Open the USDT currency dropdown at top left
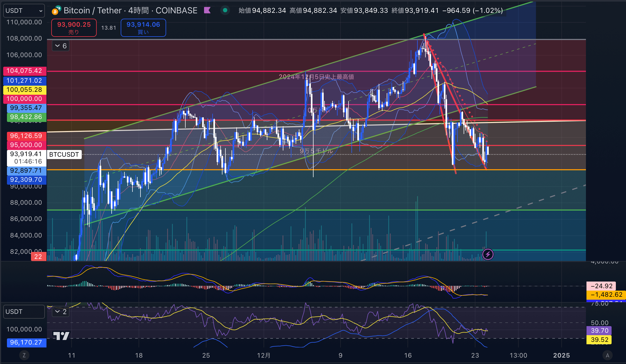Screen dimensions: 626x364 [24, 11]
